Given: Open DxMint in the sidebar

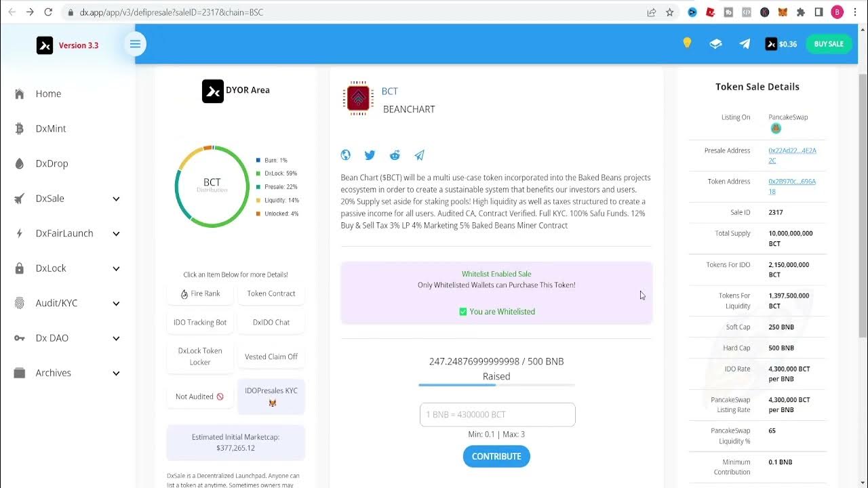Looking at the screenshot, I should [x=51, y=129].
